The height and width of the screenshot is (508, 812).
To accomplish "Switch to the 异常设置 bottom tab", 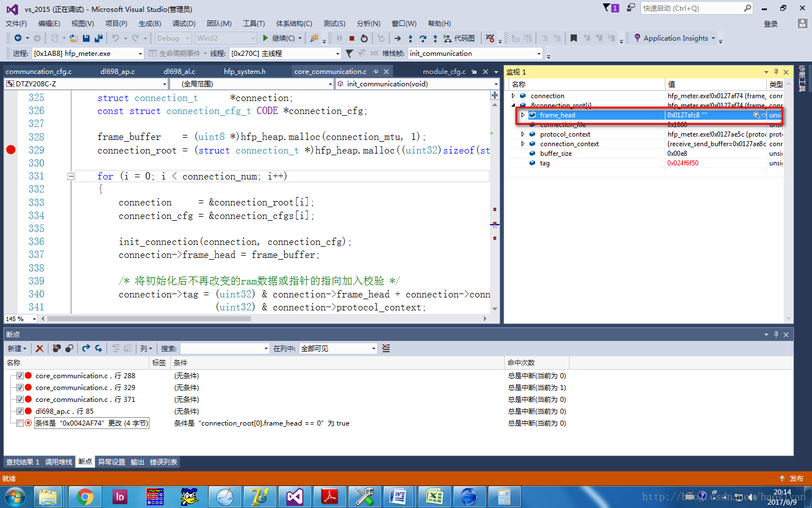I will 112,462.
